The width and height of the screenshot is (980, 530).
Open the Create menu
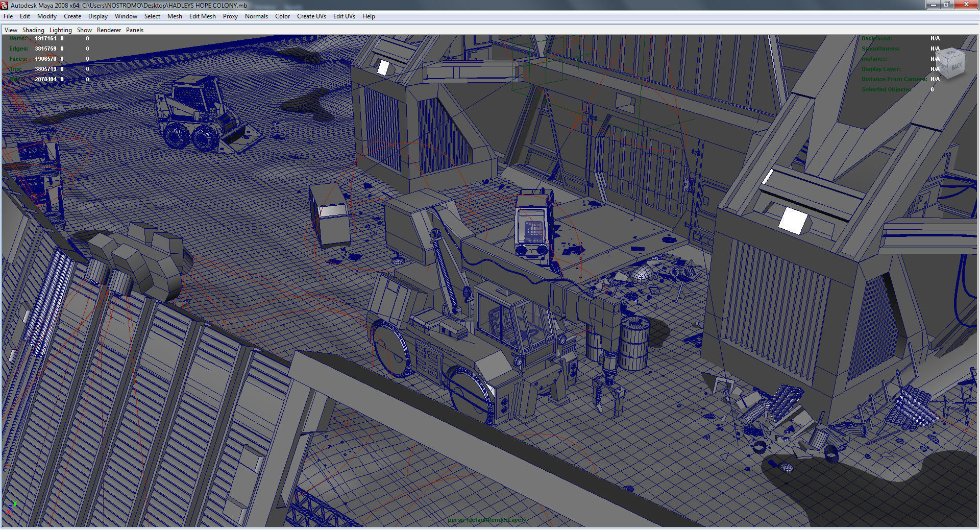pyautogui.click(x=72, y=16)
